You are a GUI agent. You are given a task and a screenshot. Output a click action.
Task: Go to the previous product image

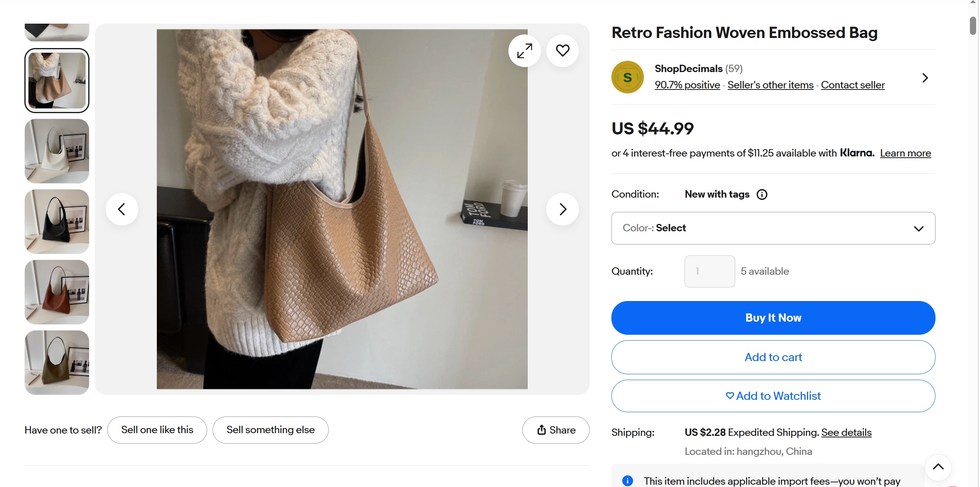point(122,209)
